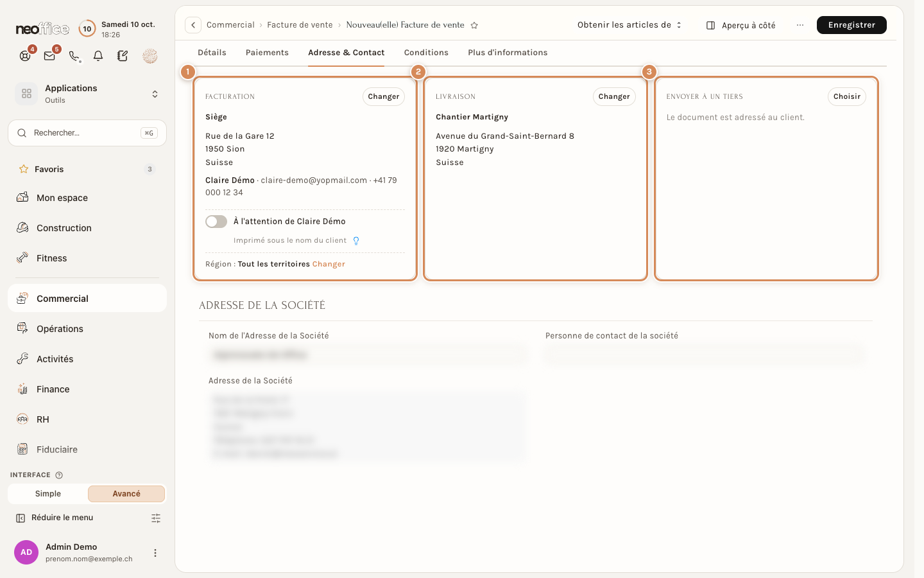The image size is (924, 578).
Task: Open the three-dot more options menu in header
Action: (x=800, y=25)
